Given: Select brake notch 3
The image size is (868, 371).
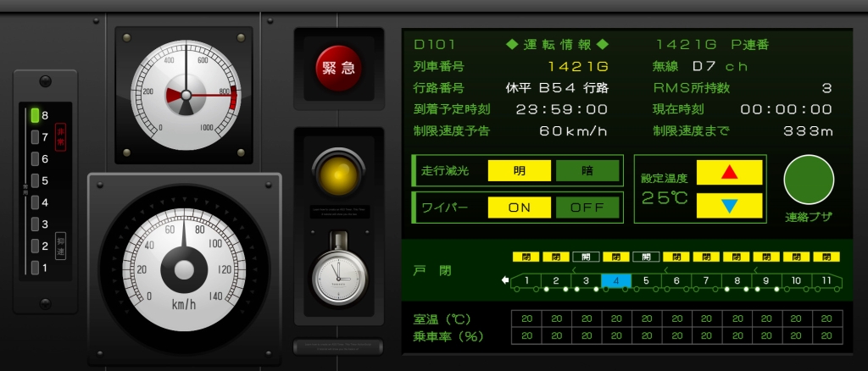Looking at the screenshot, I should pyautogui.click(x=35, y=224).
